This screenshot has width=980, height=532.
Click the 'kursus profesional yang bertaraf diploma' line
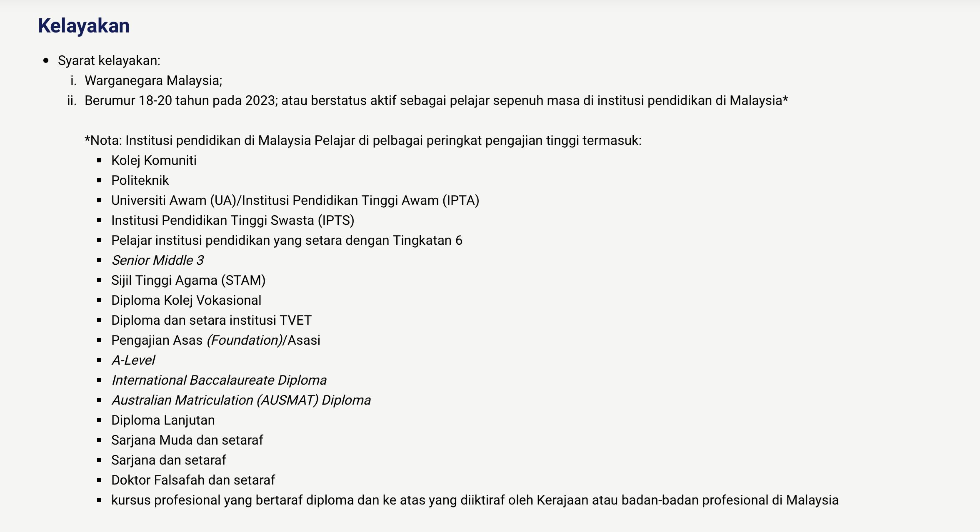[x=475, y=500]
